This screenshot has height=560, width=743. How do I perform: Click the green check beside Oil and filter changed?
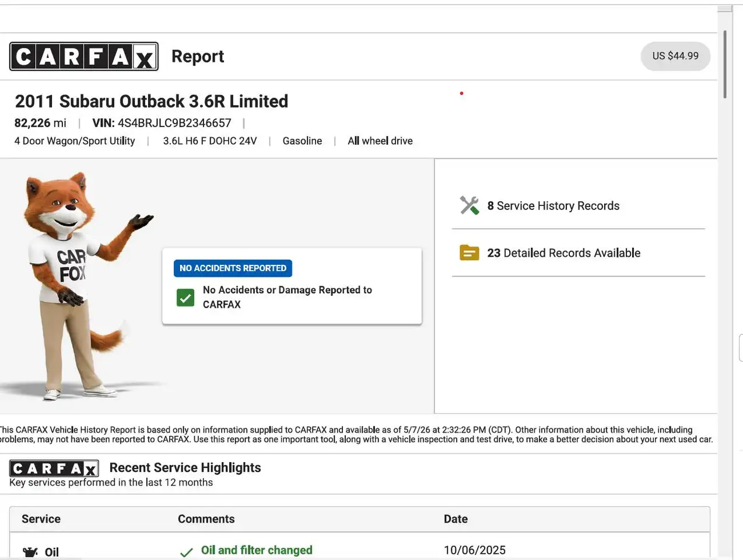(187, 552)
